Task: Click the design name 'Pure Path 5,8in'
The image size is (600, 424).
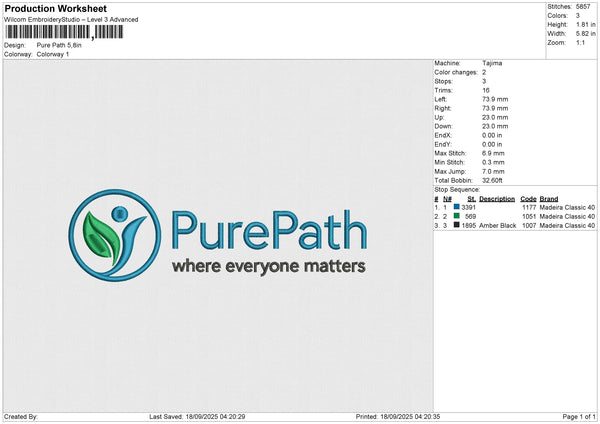Action: [x=59, y=45]
